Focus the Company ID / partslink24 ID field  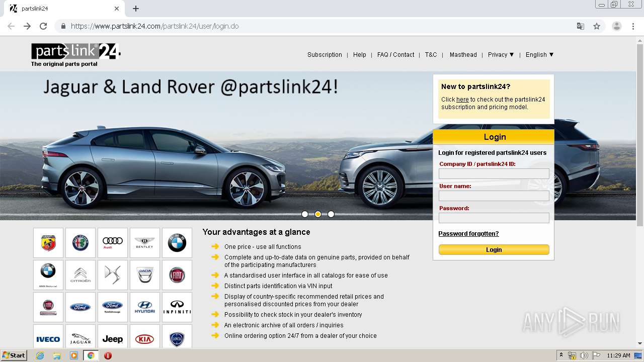point(494,173)
